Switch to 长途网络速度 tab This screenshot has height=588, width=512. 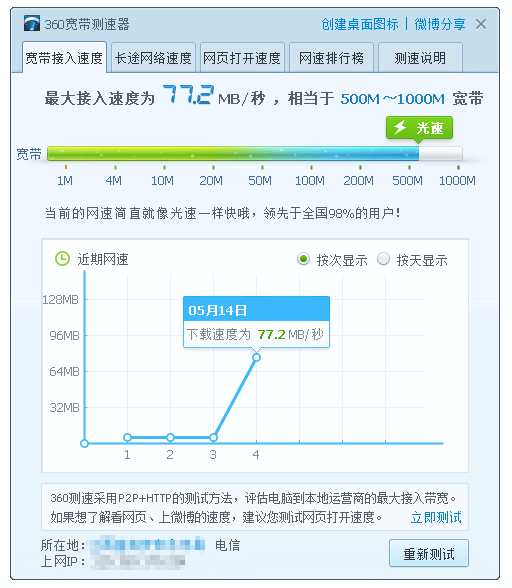tap(153, 58)
